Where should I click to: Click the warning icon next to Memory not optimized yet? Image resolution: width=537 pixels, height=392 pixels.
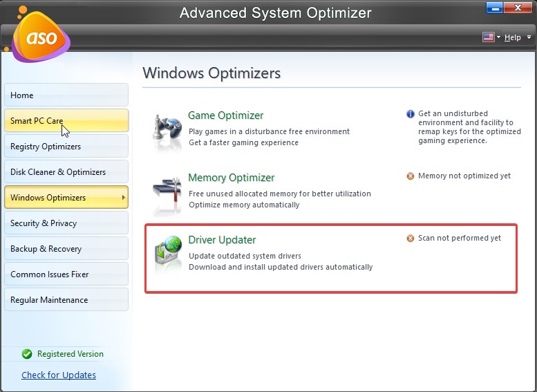point(411,176)
